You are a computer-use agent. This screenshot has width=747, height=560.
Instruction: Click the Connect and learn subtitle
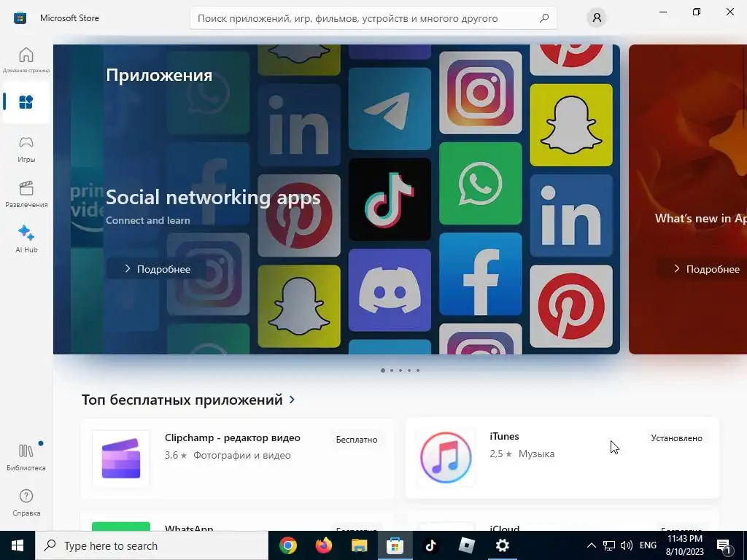click(x=147, y=220)
